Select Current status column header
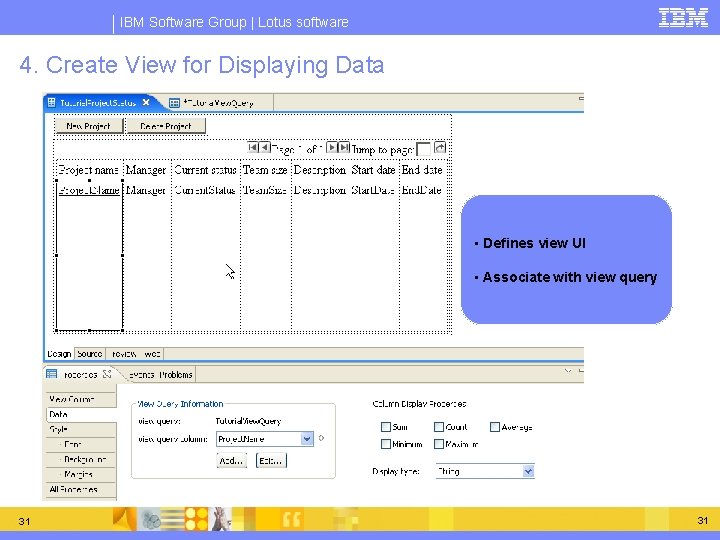 [x=205, y=170]
